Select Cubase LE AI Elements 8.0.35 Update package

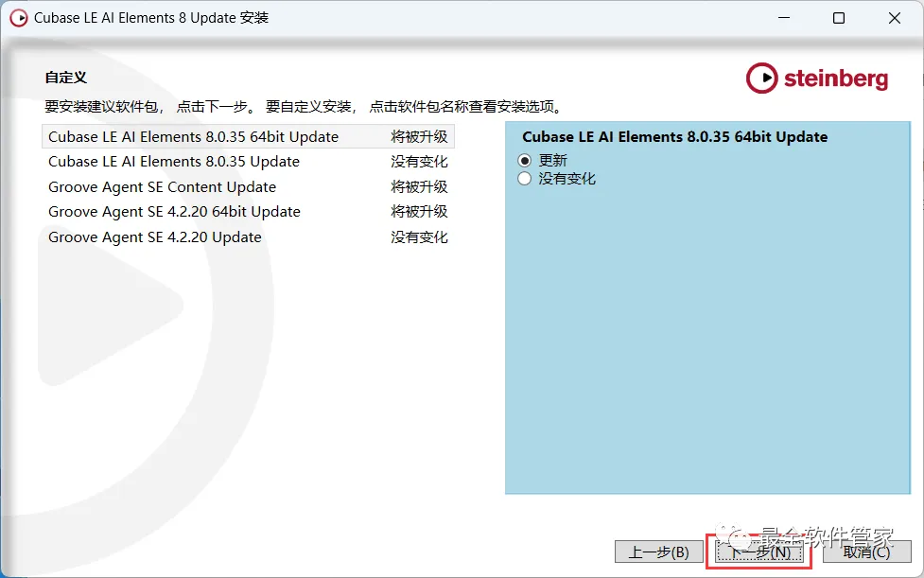[248, 162]
